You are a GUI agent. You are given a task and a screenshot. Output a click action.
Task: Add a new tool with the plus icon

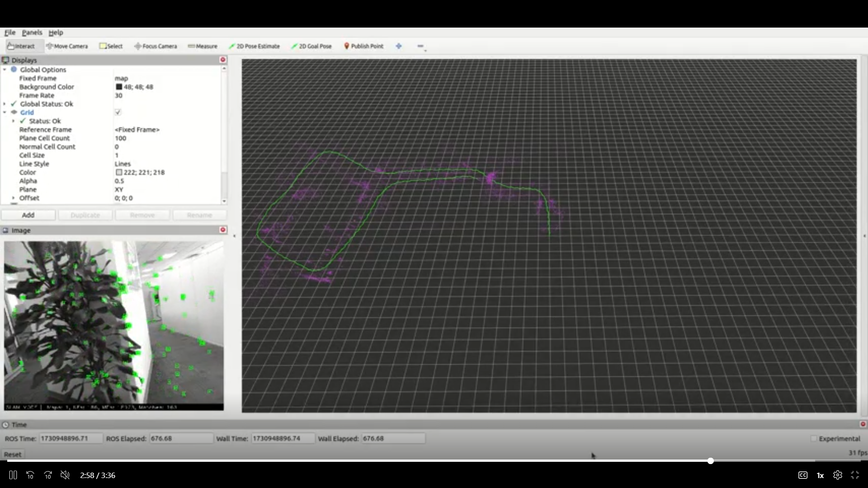tap(398, 46)
